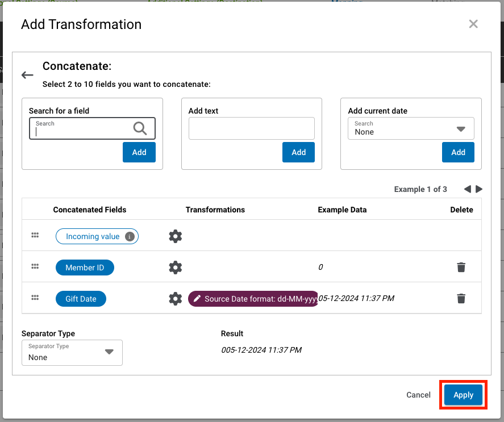Click Add under Search for a field
Screen dimensions: 504x422
click(x=139, y=152)
